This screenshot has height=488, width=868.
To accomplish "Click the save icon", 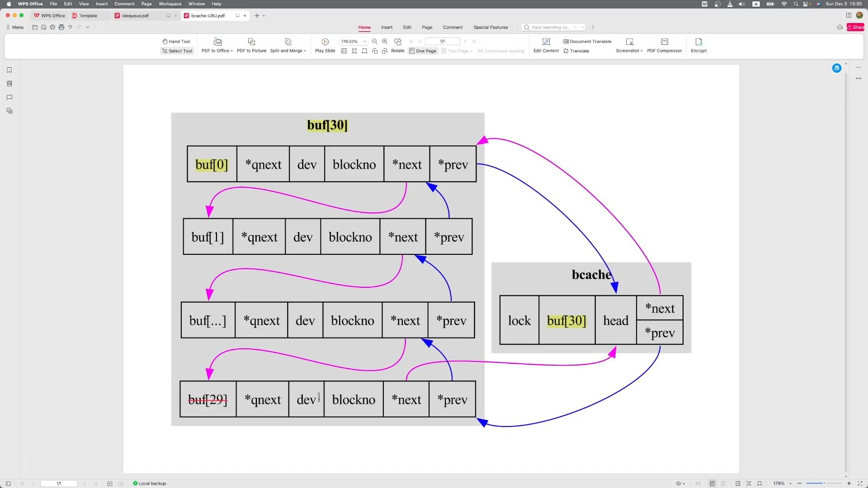I will 44,28.
